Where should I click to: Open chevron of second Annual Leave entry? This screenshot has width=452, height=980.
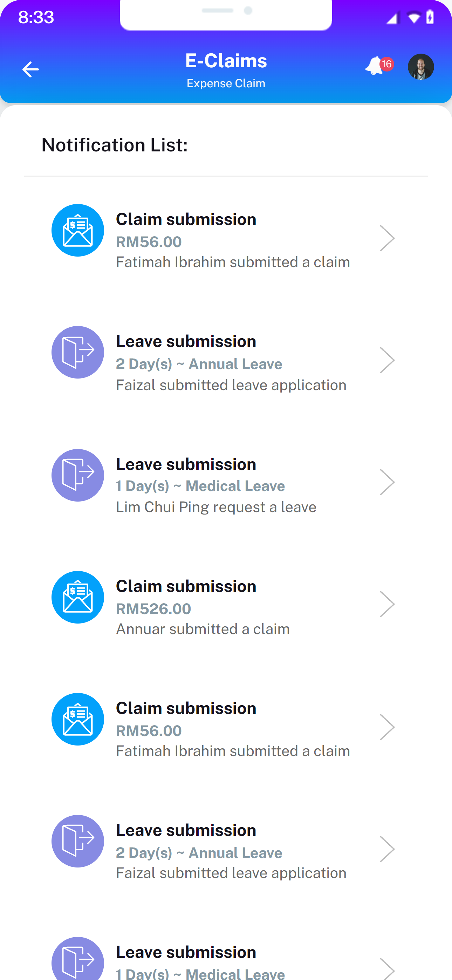click(x=387, y=849)
